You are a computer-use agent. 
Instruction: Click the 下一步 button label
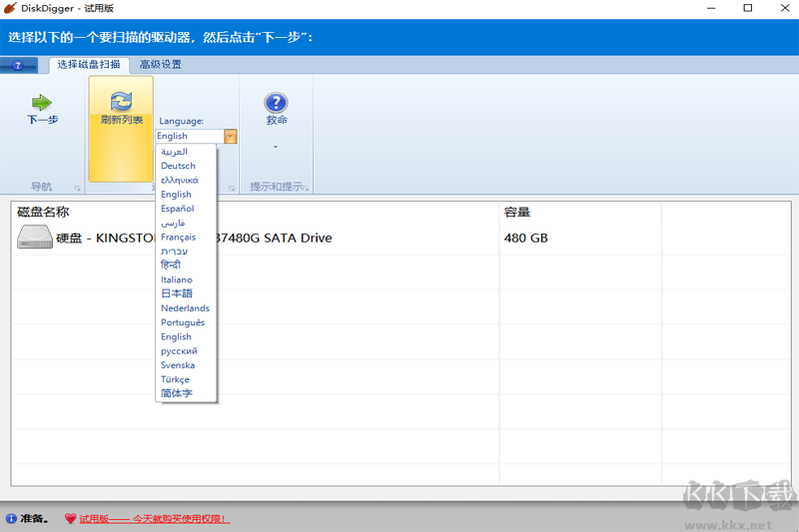pyautogui.click(x=42, y=120)
